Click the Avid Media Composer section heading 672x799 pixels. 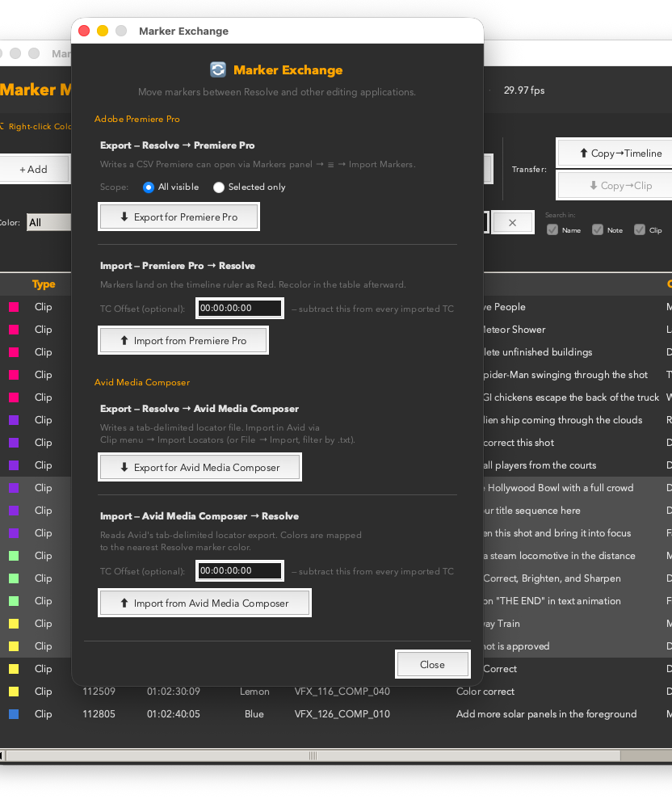142,382
